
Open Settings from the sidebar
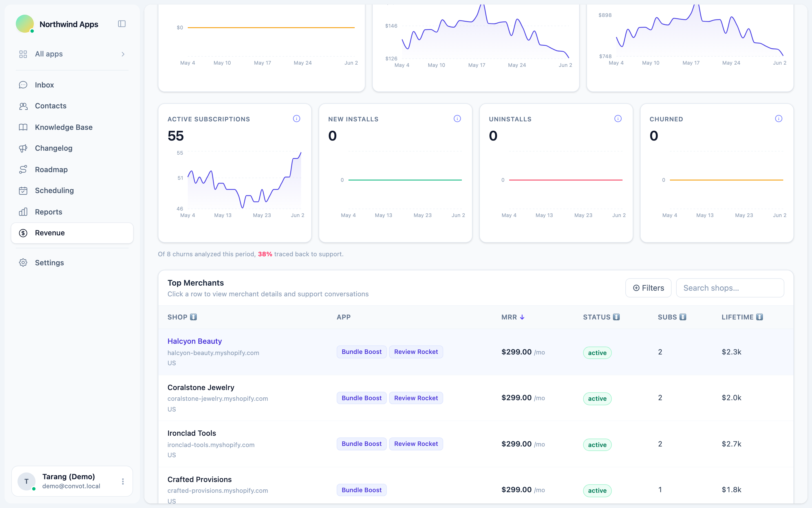click(72, 263)
